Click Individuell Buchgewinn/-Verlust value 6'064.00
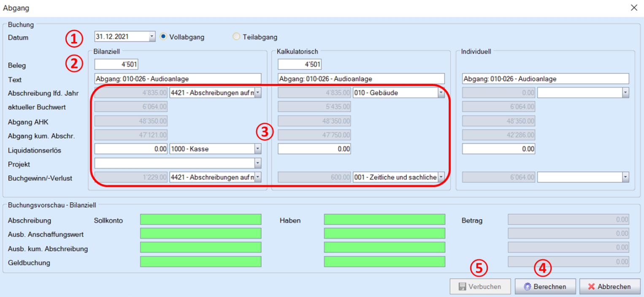 499,177
